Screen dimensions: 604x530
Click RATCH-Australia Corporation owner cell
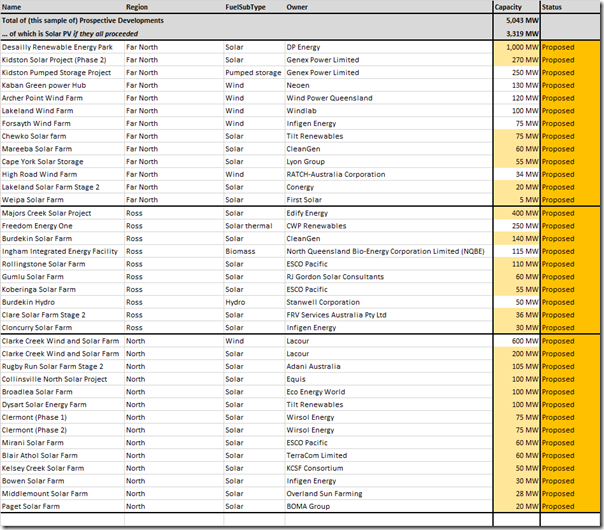coord(389,174)
